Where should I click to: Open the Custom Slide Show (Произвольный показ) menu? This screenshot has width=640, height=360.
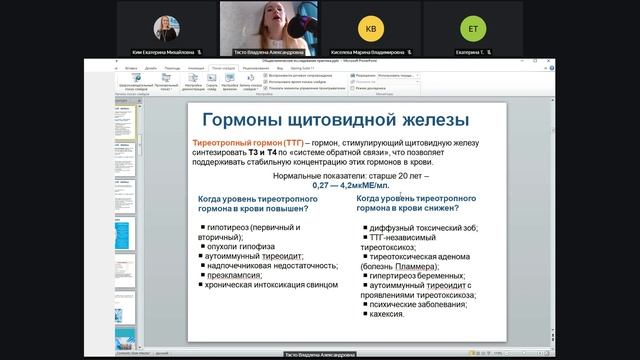(x=166, y=82)
